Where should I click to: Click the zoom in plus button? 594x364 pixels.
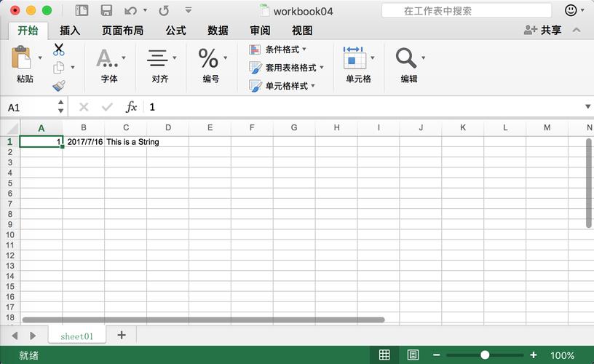click(x=534, y=355)
